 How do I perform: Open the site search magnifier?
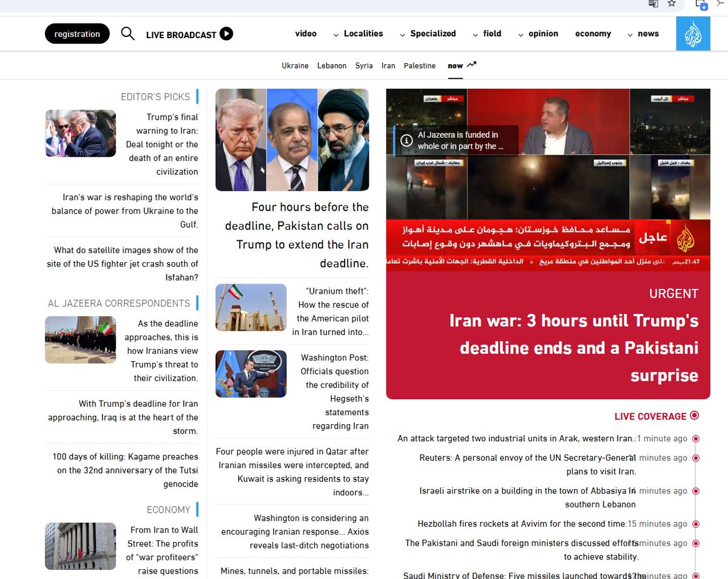pos(128,33)
